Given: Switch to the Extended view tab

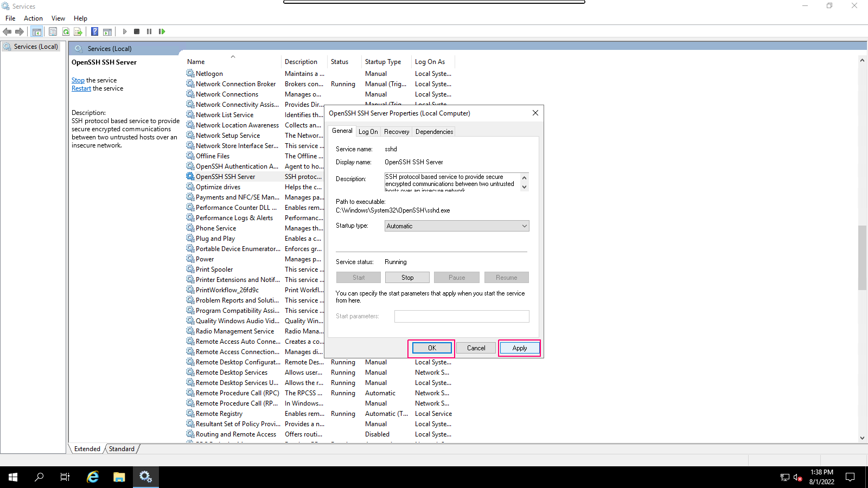Looking at the screenshot, I should click(x=87, y=449).
